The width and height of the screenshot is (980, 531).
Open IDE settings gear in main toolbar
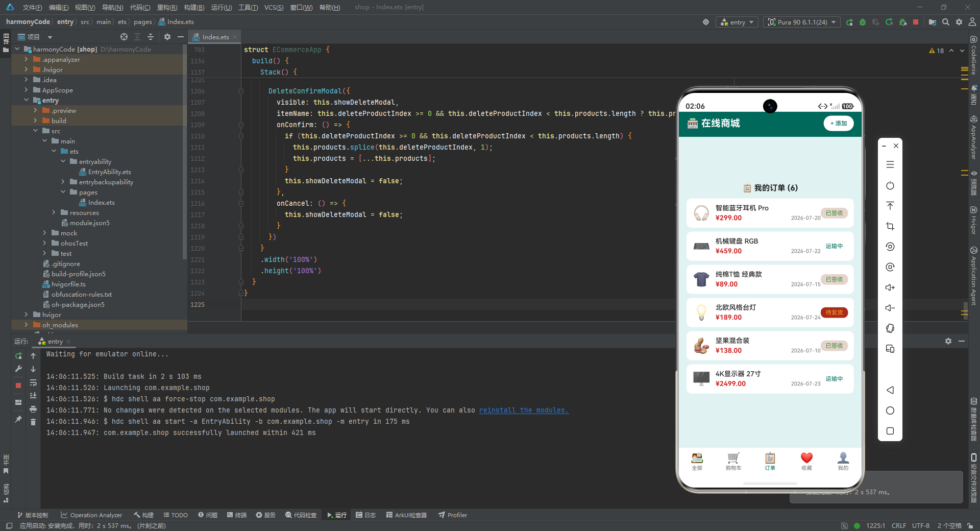coord(959,22)
